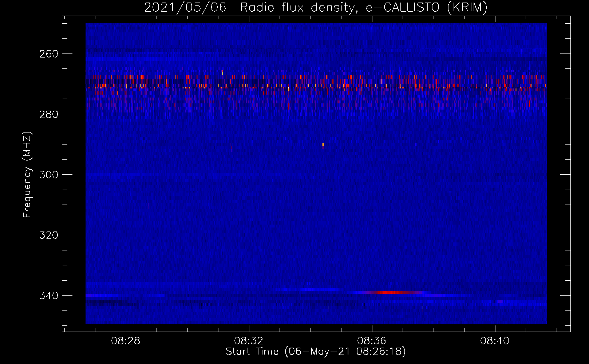This screenshot has height=364, width=589.
Task: Click the 08:40 time tick label
Action: coord(495,341)
